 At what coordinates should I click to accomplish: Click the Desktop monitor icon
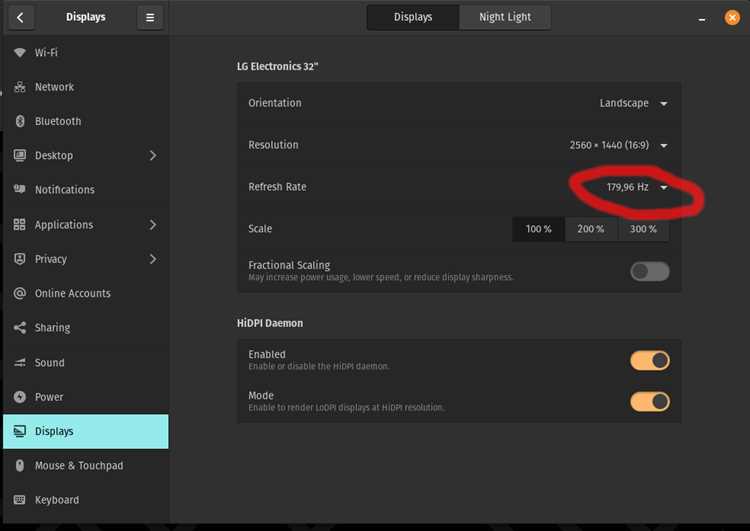coord(20,155)
